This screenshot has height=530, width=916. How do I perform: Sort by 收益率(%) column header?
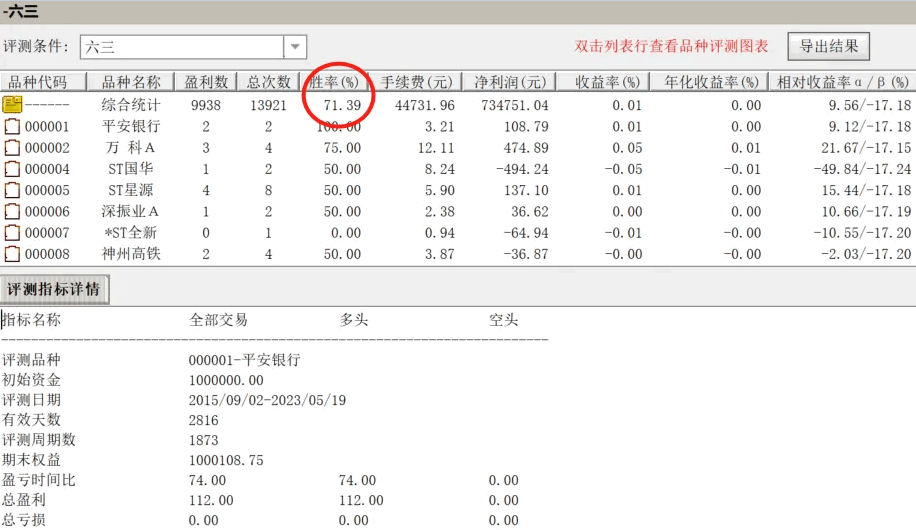[602, 82]
